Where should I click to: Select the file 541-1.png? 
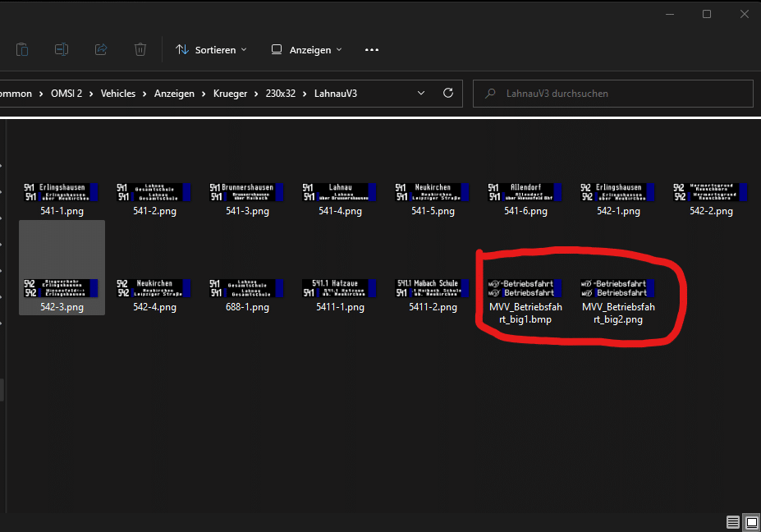[61, 199]
